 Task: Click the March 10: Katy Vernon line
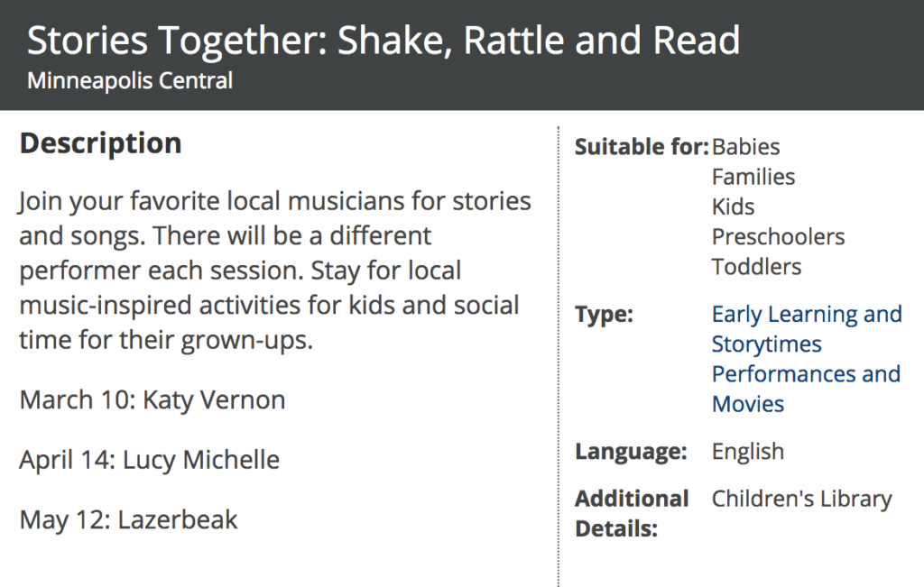(x=152, y=400)
